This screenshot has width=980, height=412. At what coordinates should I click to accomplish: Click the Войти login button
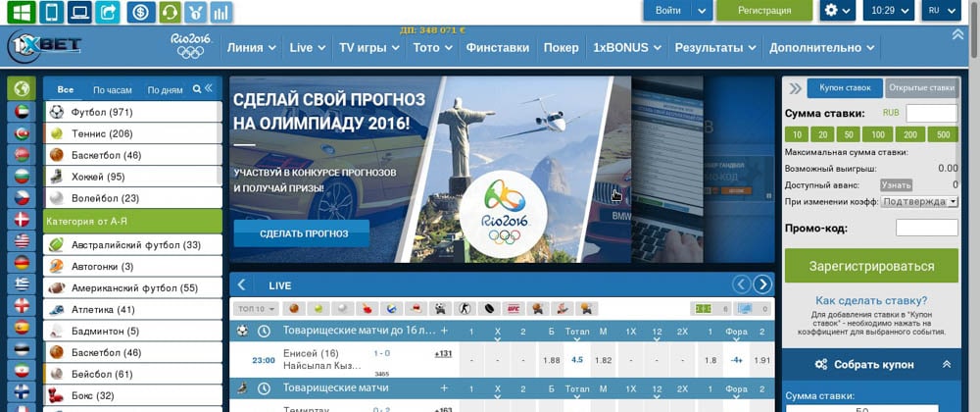point(668,11)
